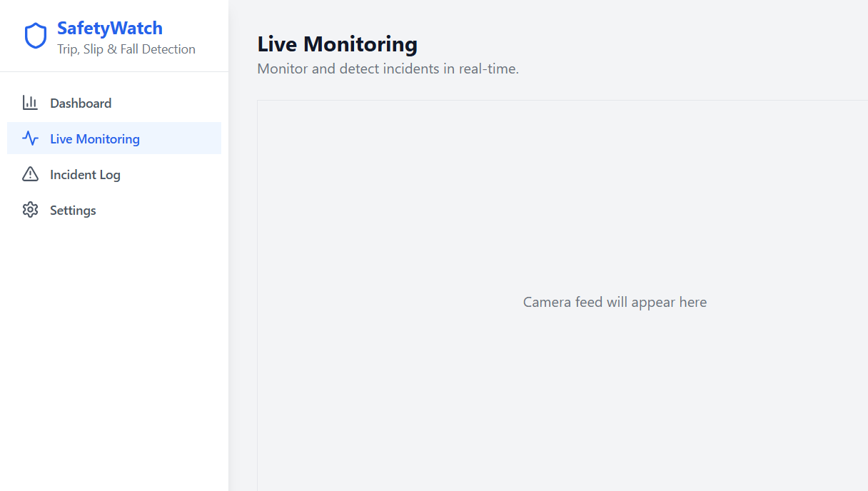Click the divider line under the SafetyWatch header
Viewport: 868px width, 491px height.
pyautogui.click(x=114, y=71)
